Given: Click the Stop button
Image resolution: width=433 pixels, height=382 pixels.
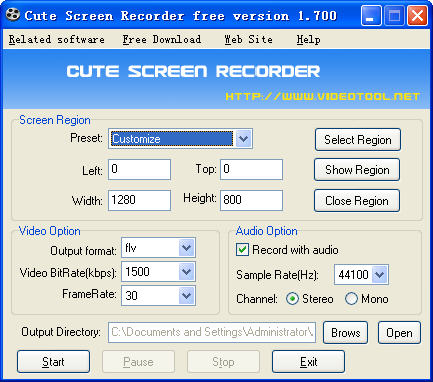Looking at the screenshot, I should (x=223, y=362).
